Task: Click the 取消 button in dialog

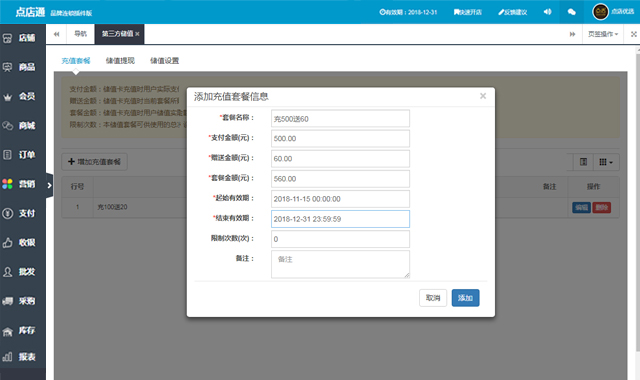Action: [433, 298]
